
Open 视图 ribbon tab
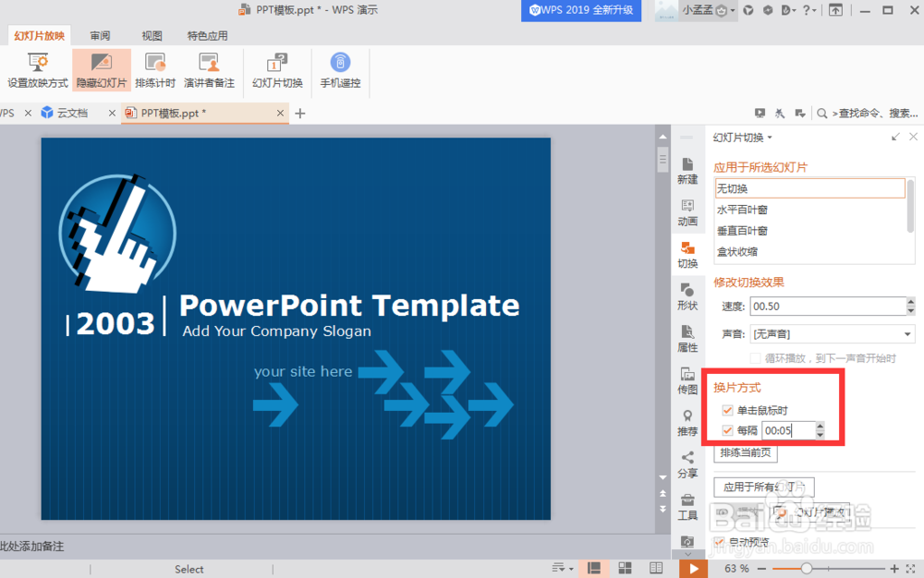tap(152, 36)
